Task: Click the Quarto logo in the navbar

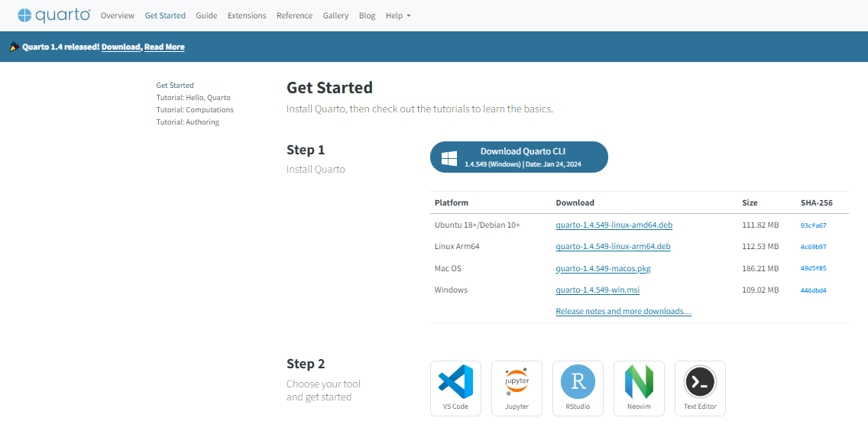Action: (x=53, y=15)
